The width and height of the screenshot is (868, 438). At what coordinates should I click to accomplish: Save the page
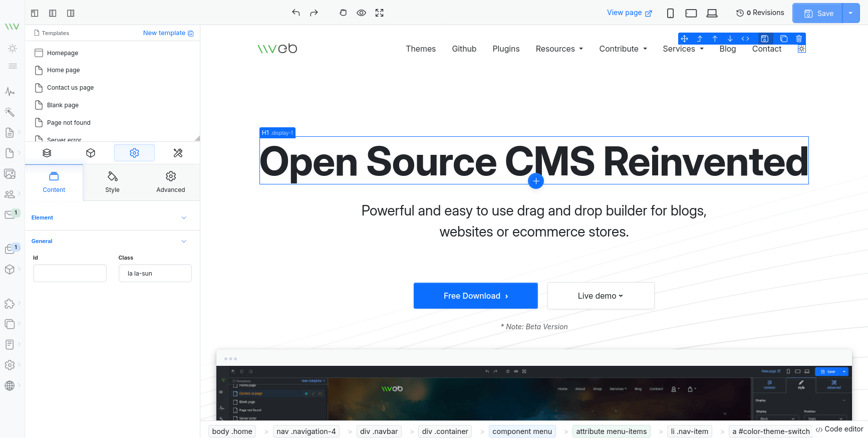point(818,13)
